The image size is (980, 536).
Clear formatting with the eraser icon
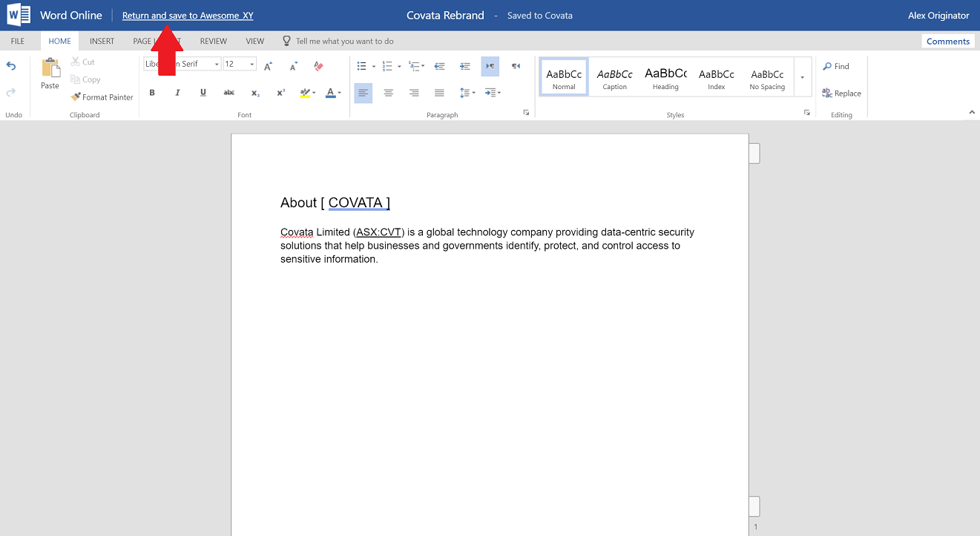click(319, 66)
